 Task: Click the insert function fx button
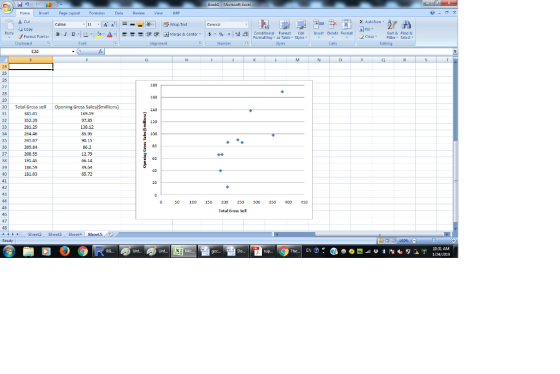pos(100,51)
